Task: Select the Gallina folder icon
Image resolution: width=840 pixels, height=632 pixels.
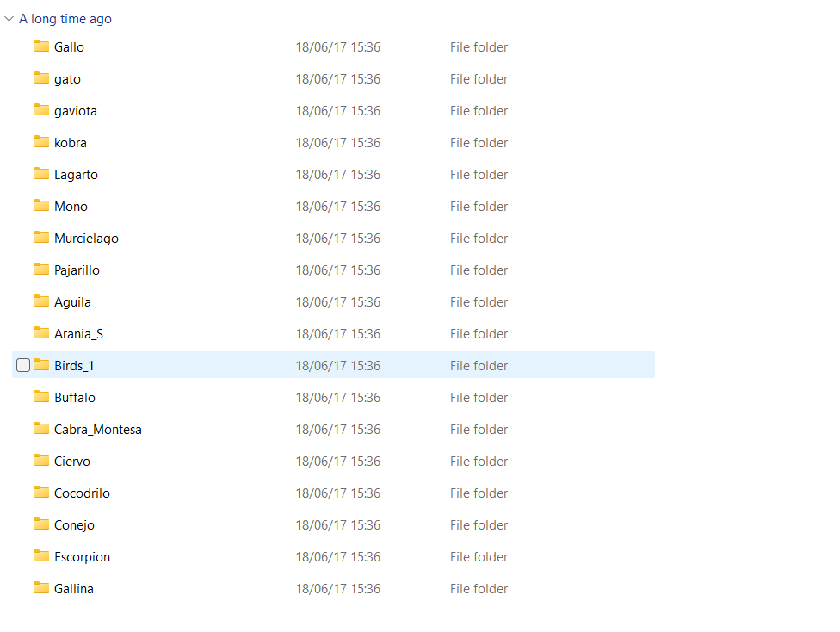Action: click(41, 588)
